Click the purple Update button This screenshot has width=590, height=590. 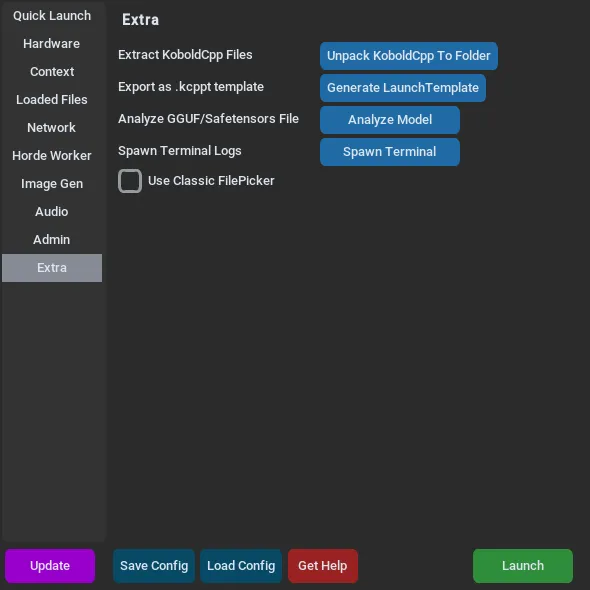[50, 566]
